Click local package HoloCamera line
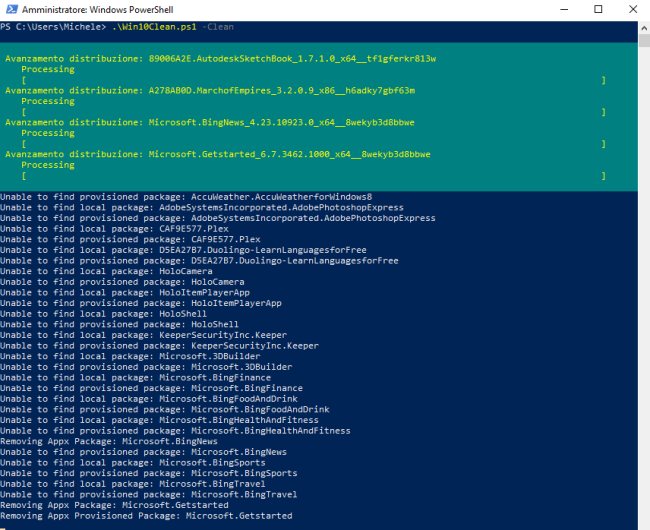Image resolution: width=650 pixels, height=530 pixels. [106, 271]
